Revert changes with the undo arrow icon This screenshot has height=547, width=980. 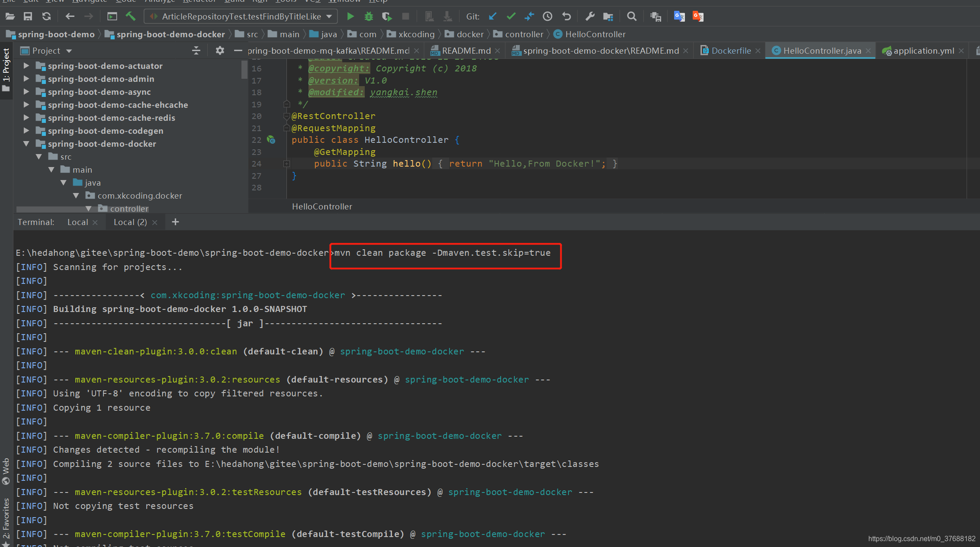click(x=566, y=16)
